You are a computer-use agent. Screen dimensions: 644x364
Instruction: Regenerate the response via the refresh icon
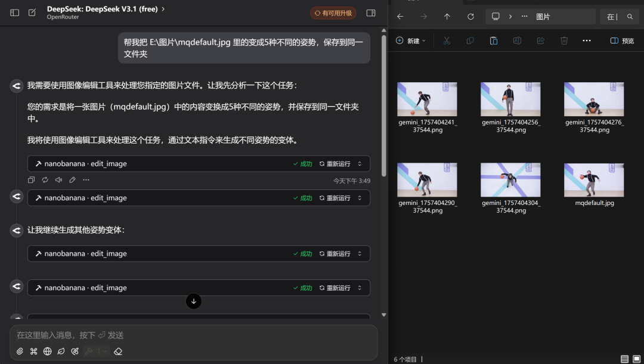(x=45, y=180)
